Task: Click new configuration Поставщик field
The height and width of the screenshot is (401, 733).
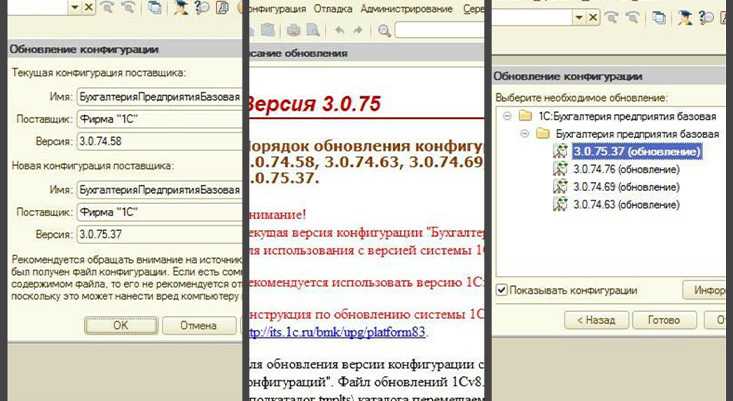Action: 159,212
